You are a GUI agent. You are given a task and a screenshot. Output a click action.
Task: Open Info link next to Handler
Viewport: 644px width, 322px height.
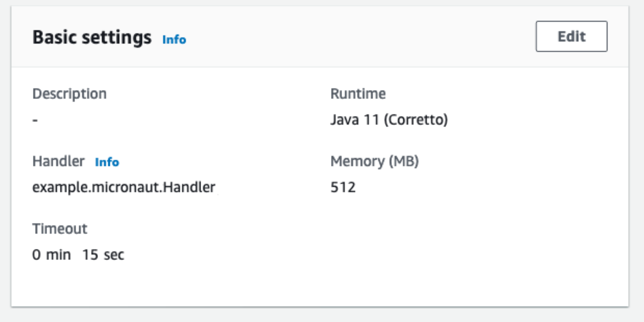point(107,162)
